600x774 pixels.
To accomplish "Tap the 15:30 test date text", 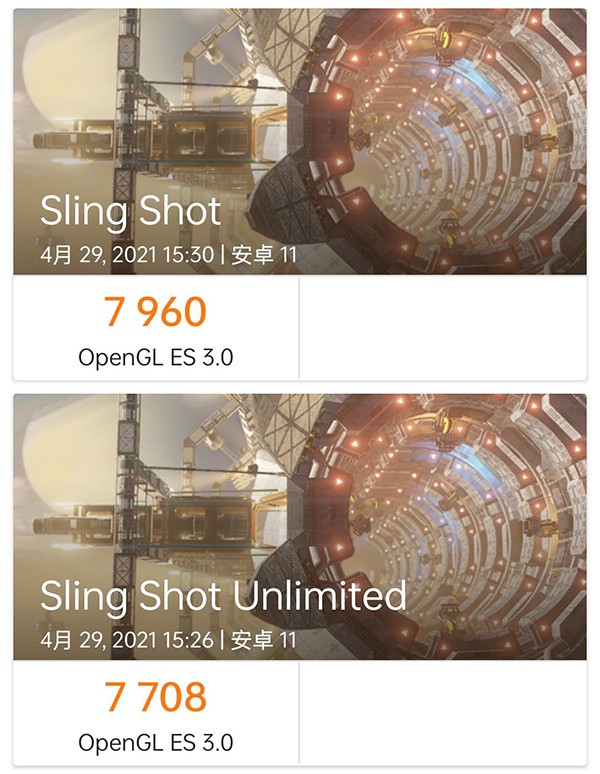I will click(x=127, y=254).
